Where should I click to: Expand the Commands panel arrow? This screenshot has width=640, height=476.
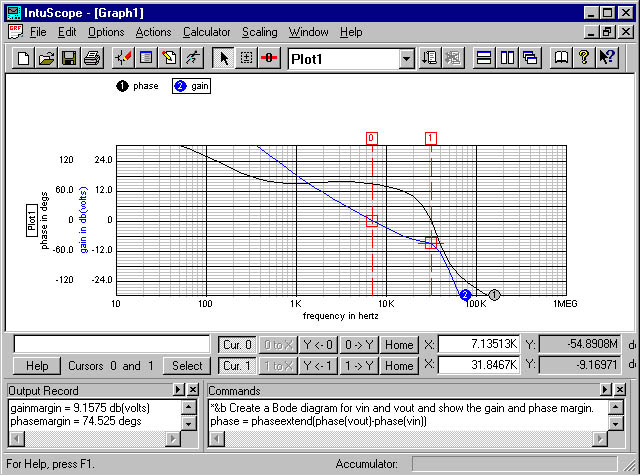click(605, 390)
